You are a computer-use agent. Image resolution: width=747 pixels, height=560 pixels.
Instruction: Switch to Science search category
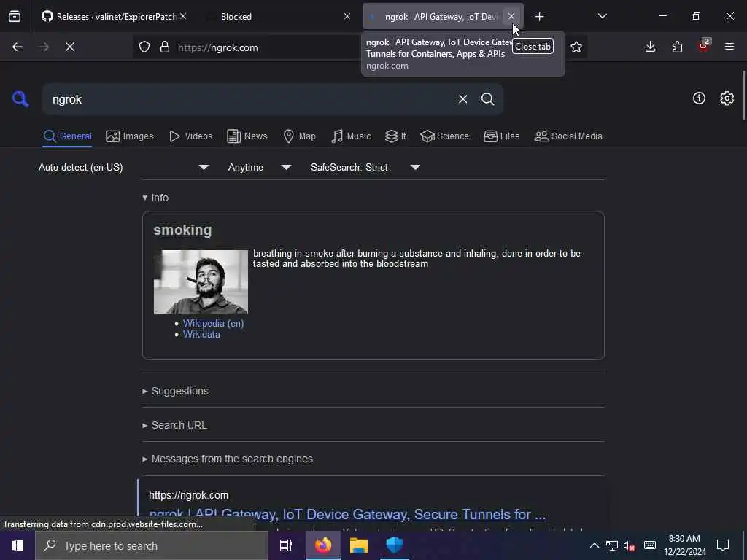coord(444,136)
